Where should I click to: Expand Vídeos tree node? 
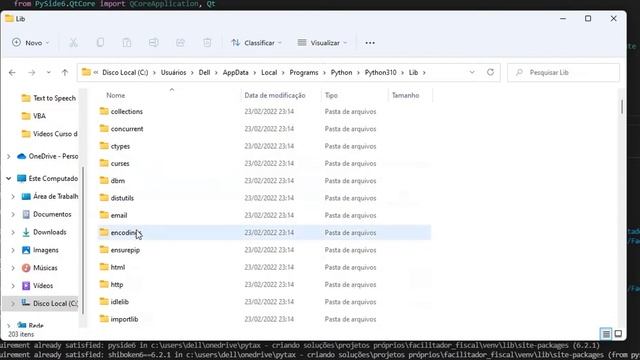[13, 286]
